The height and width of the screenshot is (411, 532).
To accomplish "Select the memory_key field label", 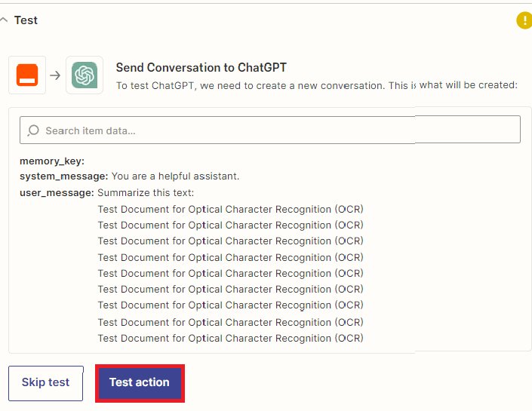I will click(x=52, y=161).
